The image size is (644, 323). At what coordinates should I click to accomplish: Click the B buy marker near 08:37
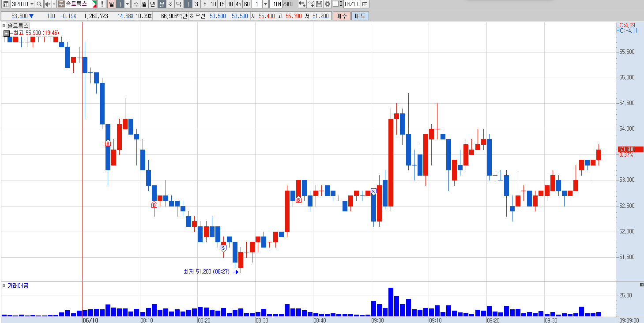(298, 200)
